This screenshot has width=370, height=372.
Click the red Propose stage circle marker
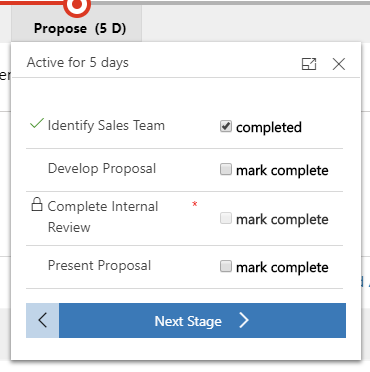click(x=77, y=6)
